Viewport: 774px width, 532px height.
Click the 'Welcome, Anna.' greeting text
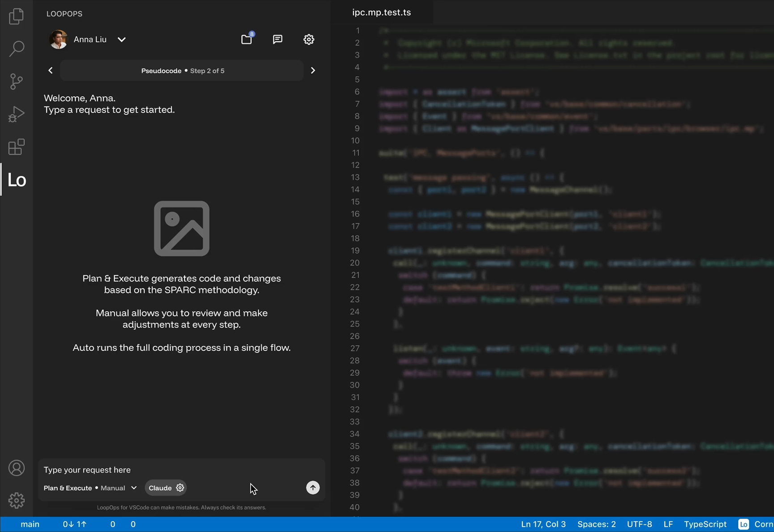tap(80, 98)
